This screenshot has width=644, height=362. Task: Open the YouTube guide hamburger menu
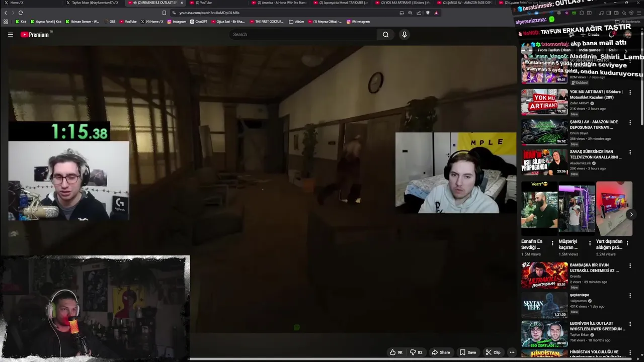[x=10, y=34]
